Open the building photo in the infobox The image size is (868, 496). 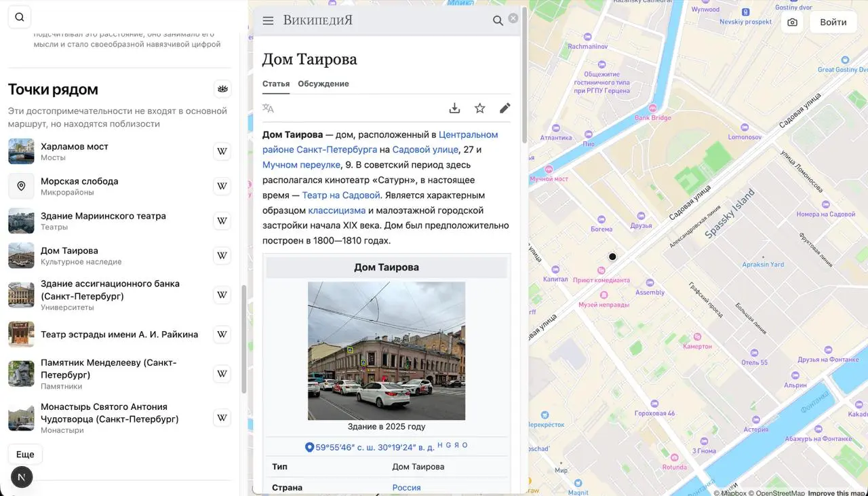pos(387,351)
